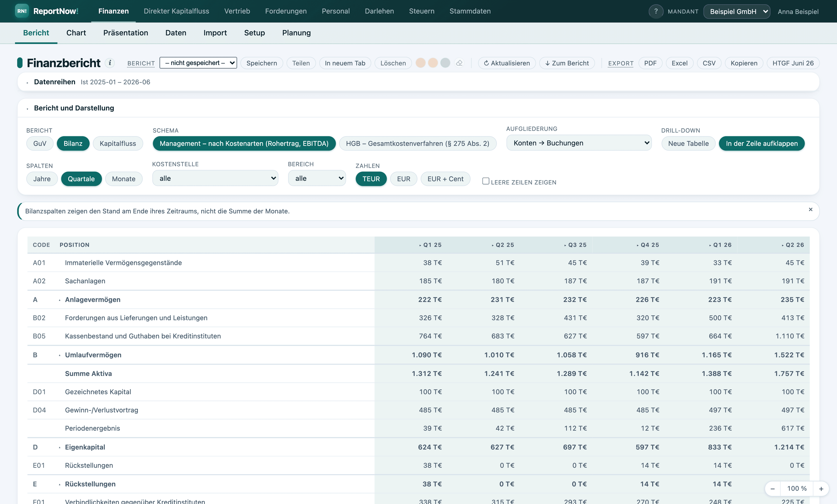Enable Leere Zeilen zeigen checkbox

[x=486, y=181]
